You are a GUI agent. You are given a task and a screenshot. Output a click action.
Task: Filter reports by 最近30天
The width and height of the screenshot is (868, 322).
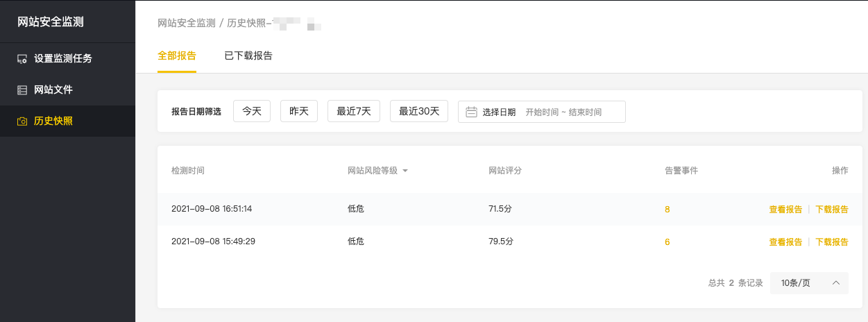pos(419,111)
